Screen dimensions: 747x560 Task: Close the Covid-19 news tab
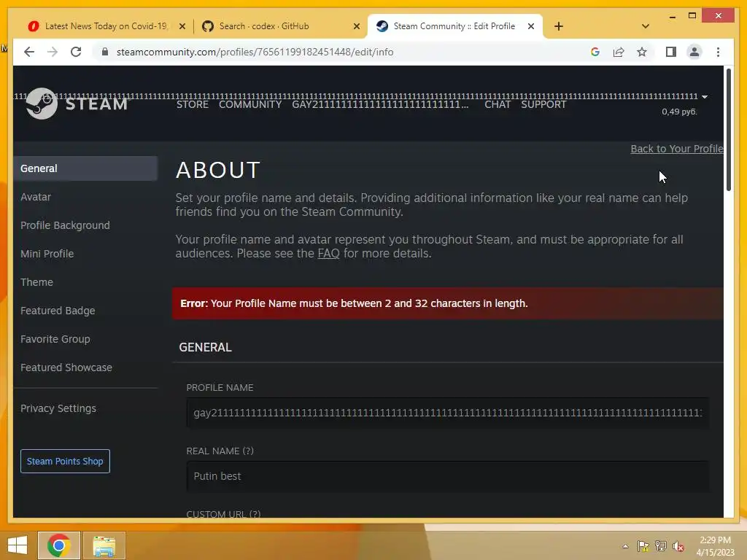(182, 26)
